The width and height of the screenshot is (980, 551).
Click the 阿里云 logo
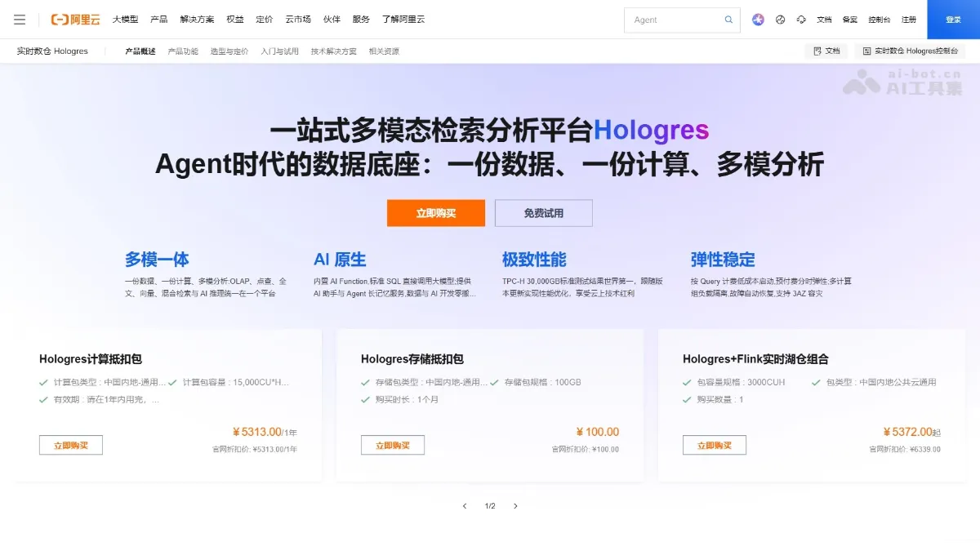(75, 20)
